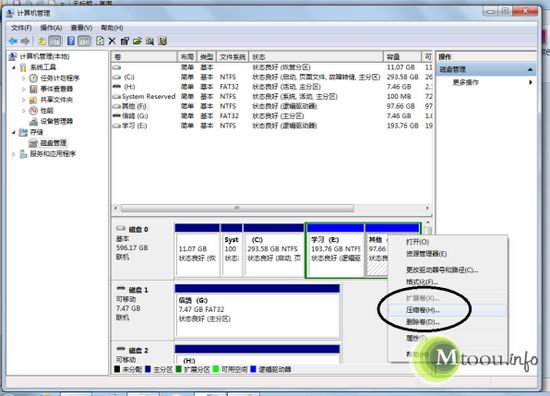This screenshot has width=550, height=396.
Task: Click the Up one level folder icon
Action: [42, 41]
